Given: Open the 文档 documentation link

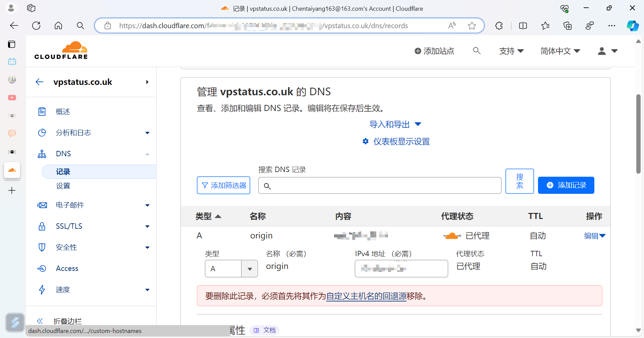Looking at the screenshot, I should coord(265,330).
